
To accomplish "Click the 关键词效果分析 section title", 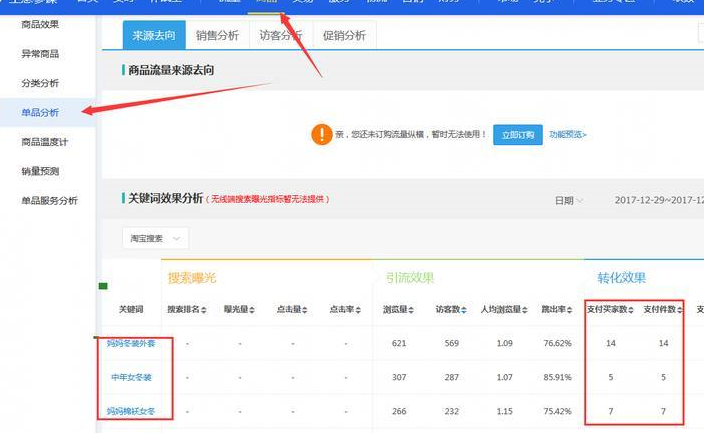I will [166, 199].
